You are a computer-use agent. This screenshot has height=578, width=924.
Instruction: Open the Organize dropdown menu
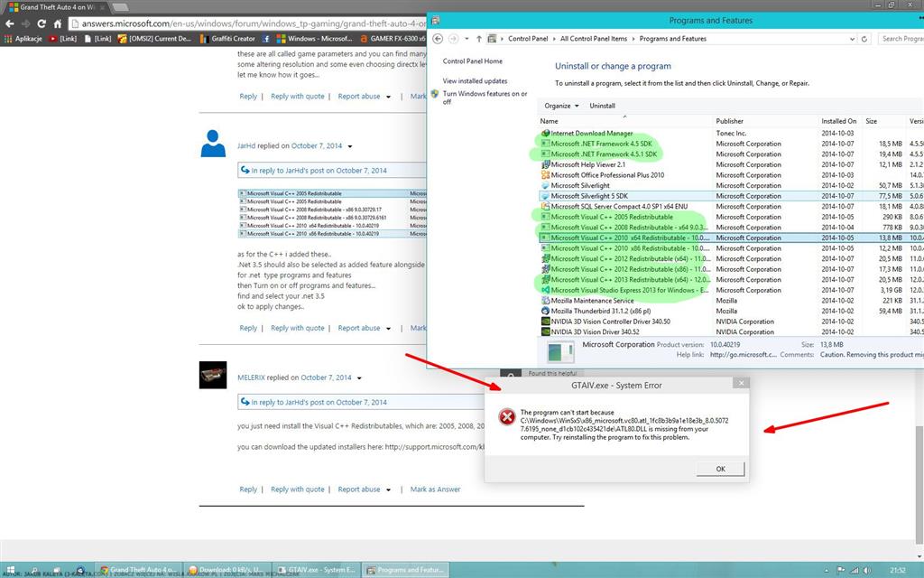pos(561,106)
